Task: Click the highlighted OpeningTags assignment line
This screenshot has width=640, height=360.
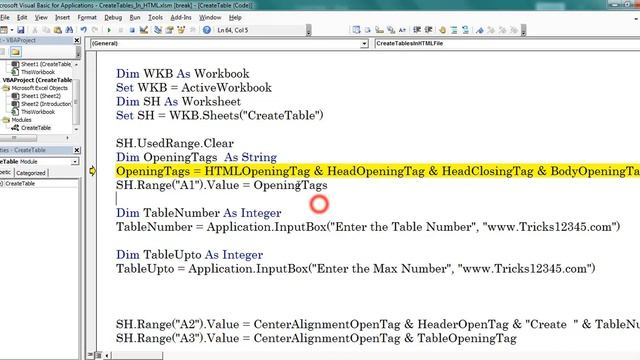Action: point(378,171)
